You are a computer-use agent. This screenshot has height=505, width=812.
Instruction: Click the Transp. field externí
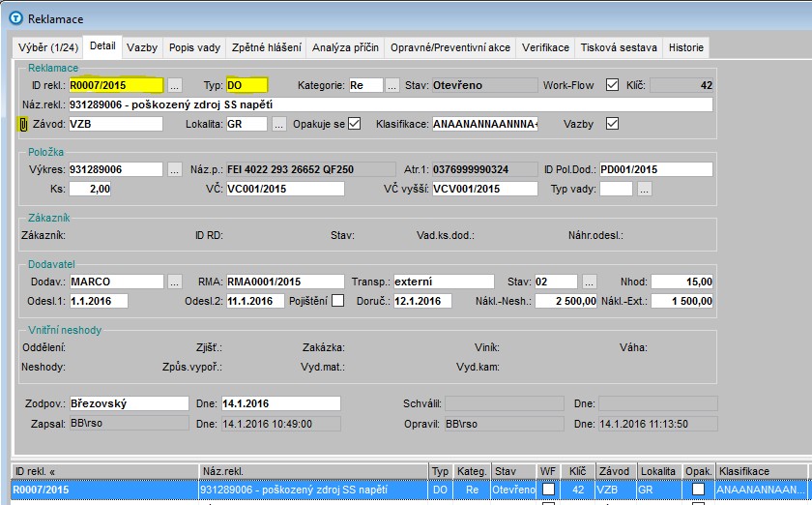coord(444,282)
